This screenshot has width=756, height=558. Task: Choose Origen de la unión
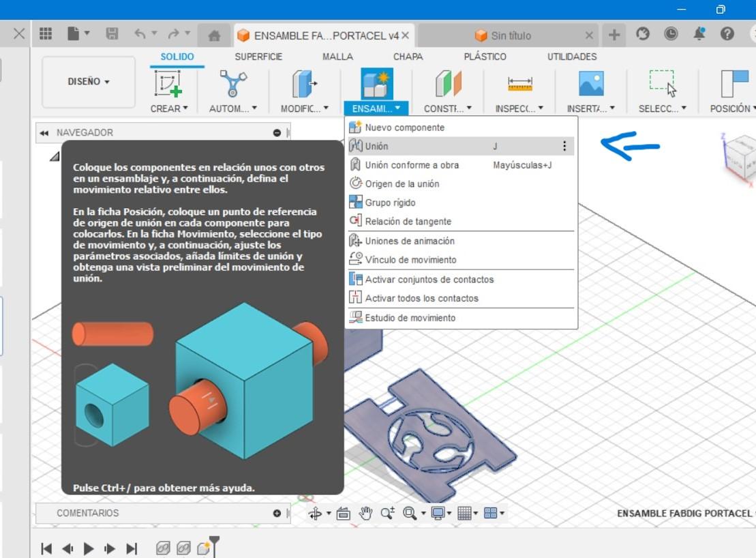coord(461,183)
